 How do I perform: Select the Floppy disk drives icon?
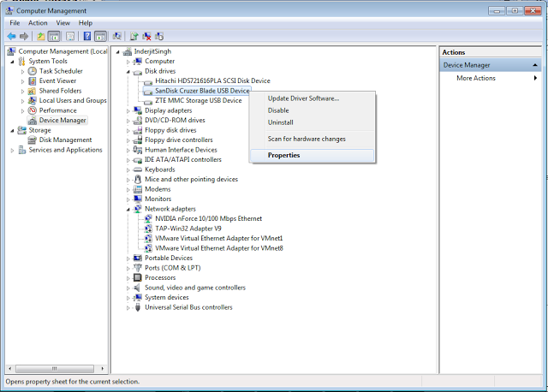click(x=138, y=130)
